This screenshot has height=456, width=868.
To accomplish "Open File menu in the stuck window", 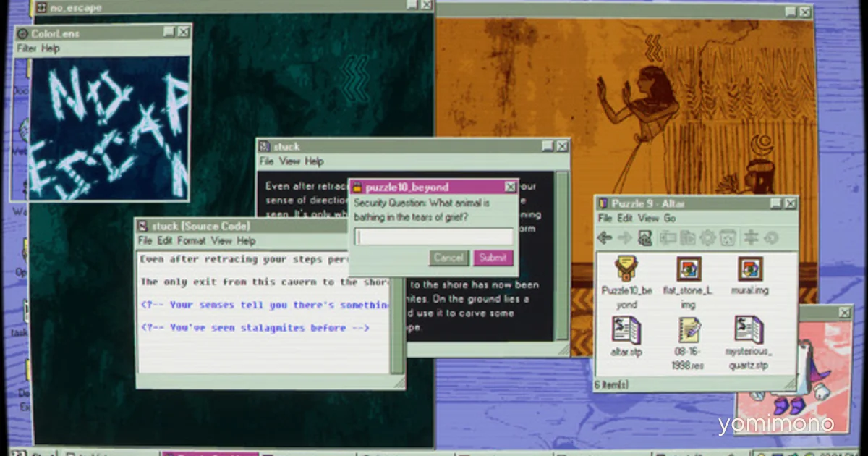I will [x=266, y=161].
